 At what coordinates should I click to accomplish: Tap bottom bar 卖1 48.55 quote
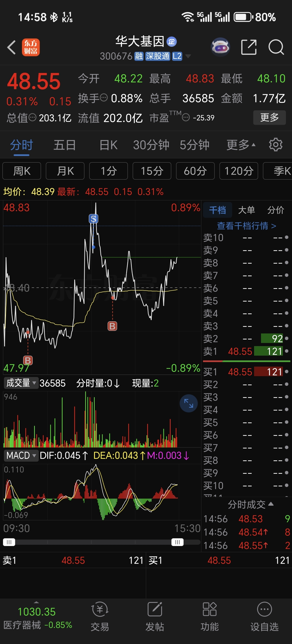pos(73,560)
